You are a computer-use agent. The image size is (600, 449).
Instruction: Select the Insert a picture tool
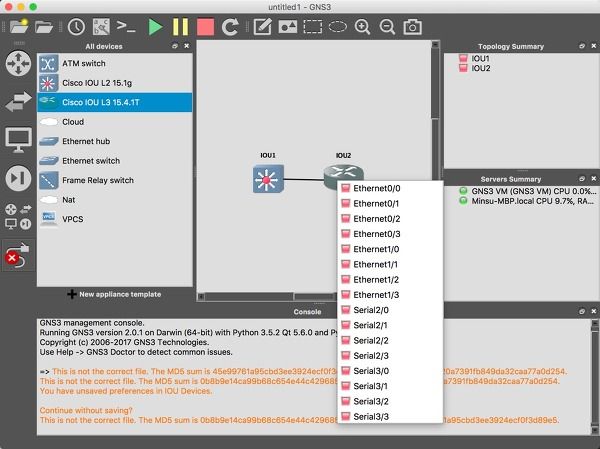288,27
